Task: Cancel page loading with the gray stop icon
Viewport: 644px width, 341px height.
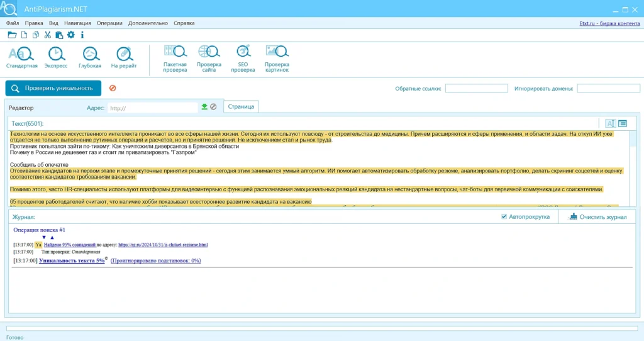Action: pyautogui.click(x=213, y=107)
